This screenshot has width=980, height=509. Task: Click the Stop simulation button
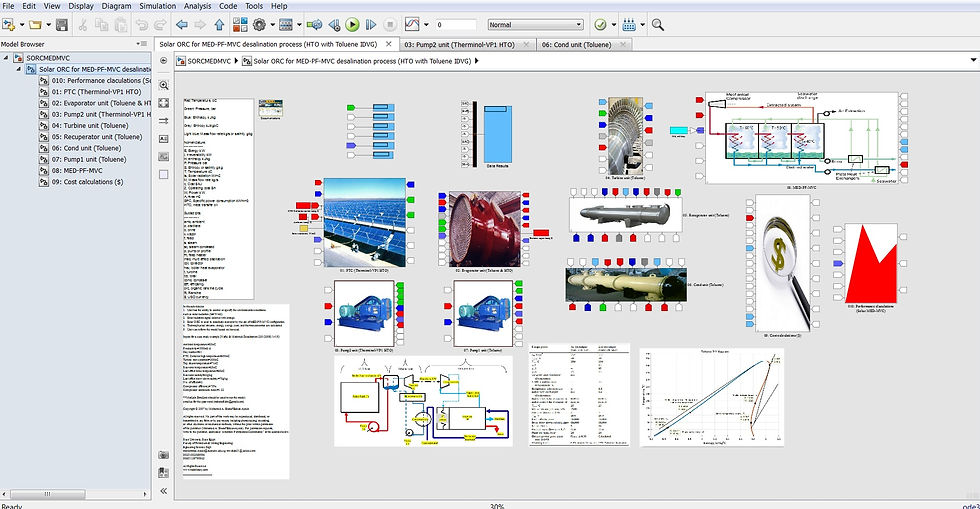(390, 25)
